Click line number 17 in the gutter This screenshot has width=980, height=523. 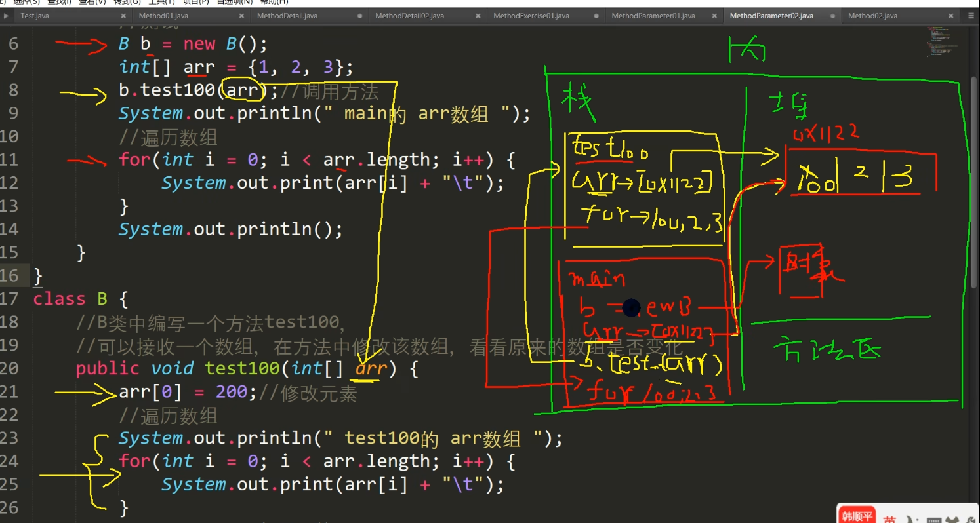9,299
